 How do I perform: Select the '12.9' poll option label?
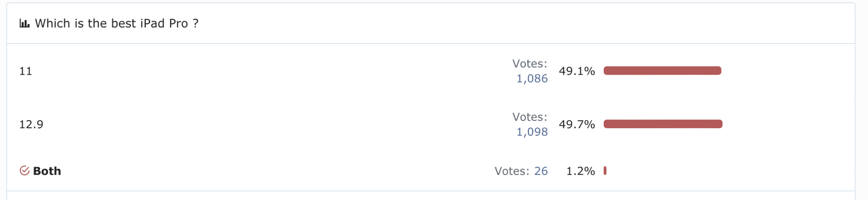31,124
